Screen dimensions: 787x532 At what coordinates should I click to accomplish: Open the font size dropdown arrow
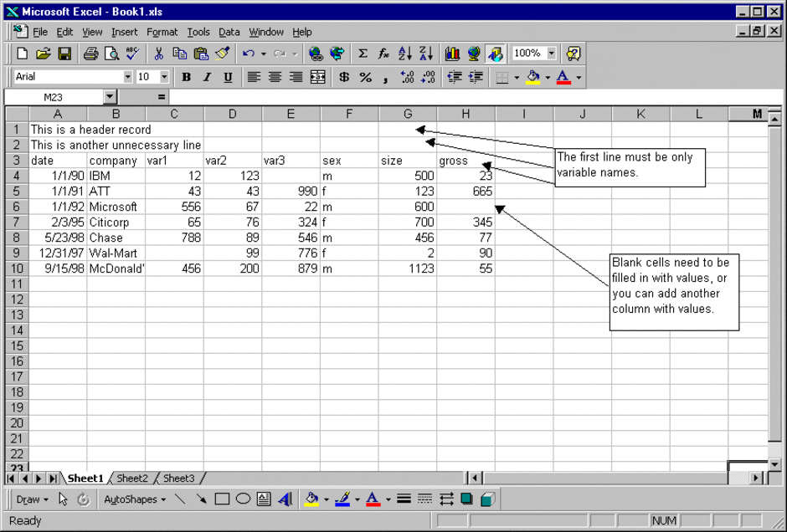[164, 77]
